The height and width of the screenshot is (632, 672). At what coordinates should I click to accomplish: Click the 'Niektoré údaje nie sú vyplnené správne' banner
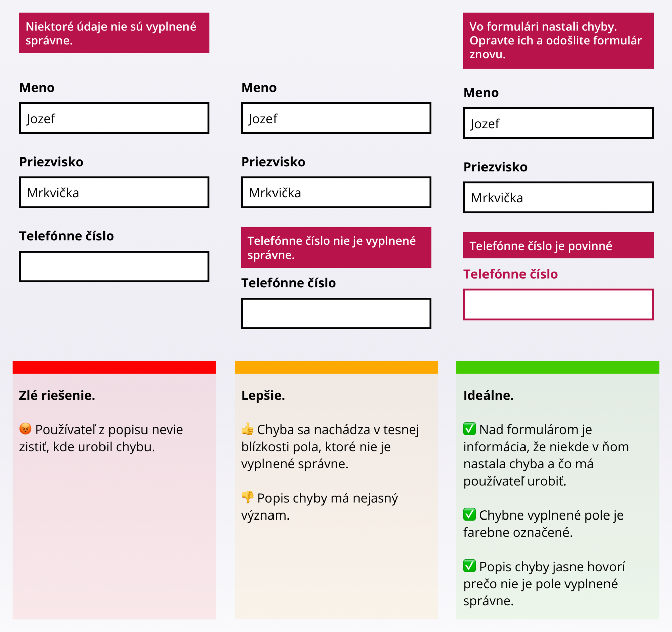[x=114, y=33]
